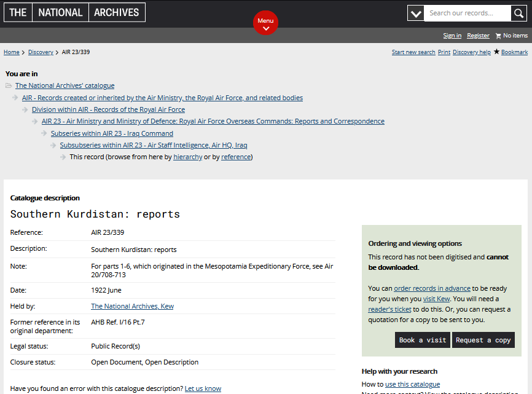Go to Discovery breadcrumb
The height and width of the screenshot is (394, 532).
[41, 52]
